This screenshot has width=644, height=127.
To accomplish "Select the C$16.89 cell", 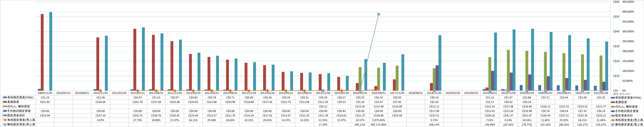I will tap(397, 106).
